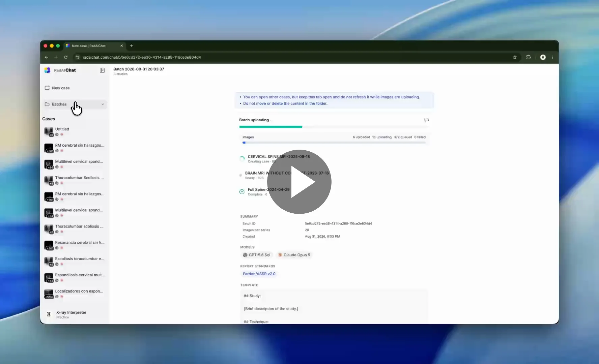Screen dimensions: 599x364
Task: Click the Claude starburst icon in Opus chip
Action: click(x=280, y=255)
